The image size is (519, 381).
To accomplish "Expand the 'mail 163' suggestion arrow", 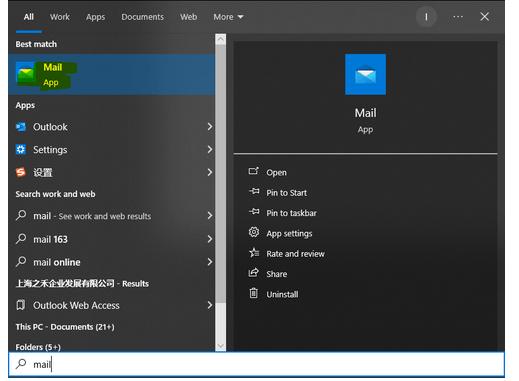I will pos(210,239).
